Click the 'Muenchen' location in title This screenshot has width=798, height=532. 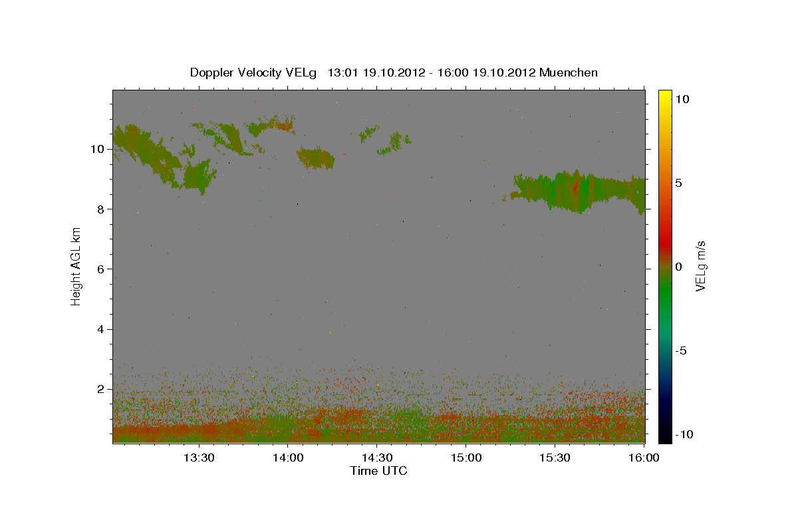569,72
